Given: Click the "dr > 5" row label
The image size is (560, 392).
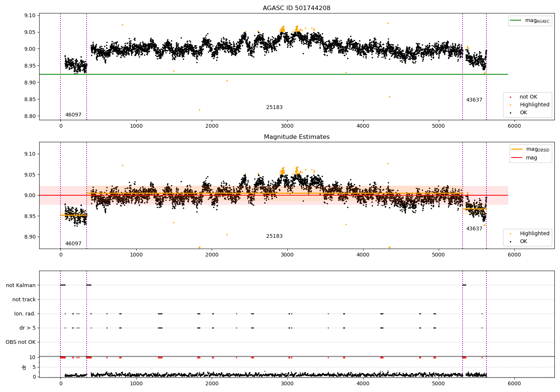Looking at the screenshot, I should (28, 328).
